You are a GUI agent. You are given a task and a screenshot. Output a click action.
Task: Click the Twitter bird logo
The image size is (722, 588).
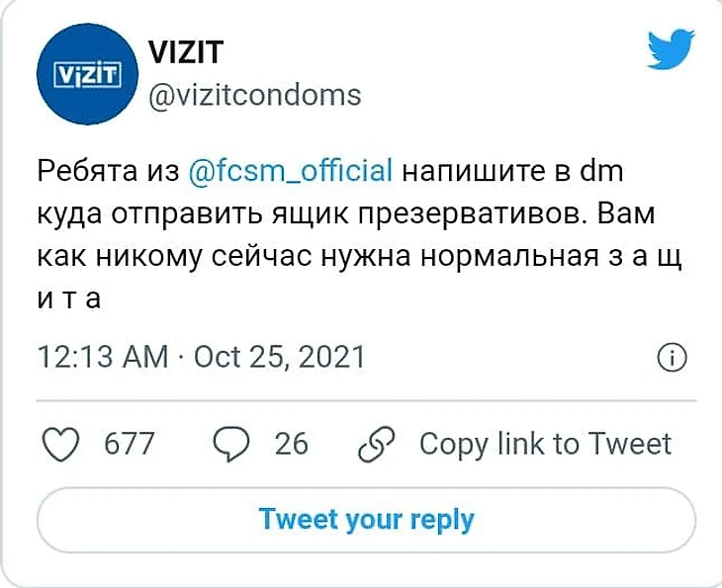[x=672, y=51]
